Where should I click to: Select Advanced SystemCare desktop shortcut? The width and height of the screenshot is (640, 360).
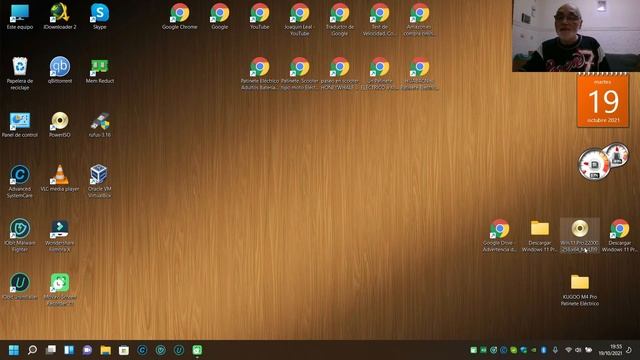[x=20, y=182]
